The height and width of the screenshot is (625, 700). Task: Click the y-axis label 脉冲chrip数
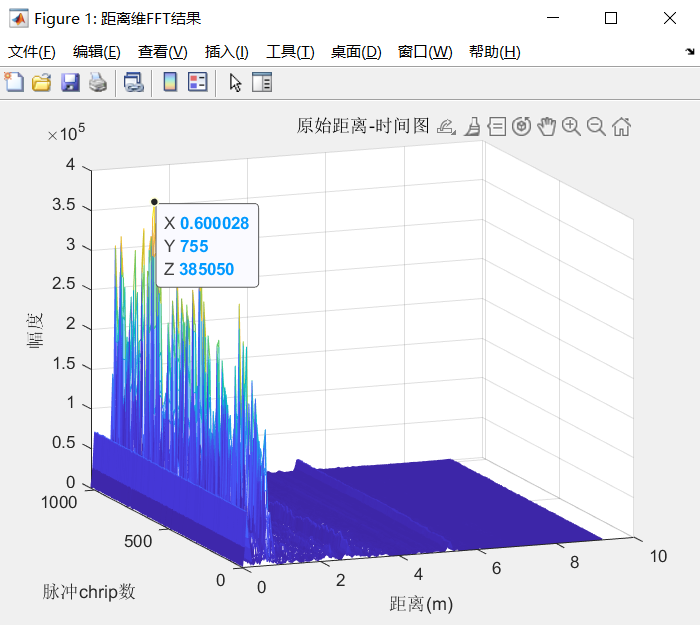89,592
